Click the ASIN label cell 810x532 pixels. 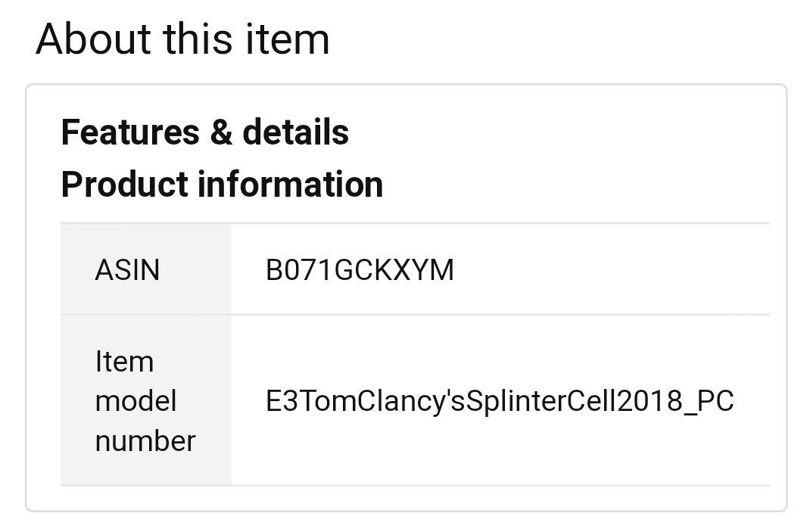[127, 269]
